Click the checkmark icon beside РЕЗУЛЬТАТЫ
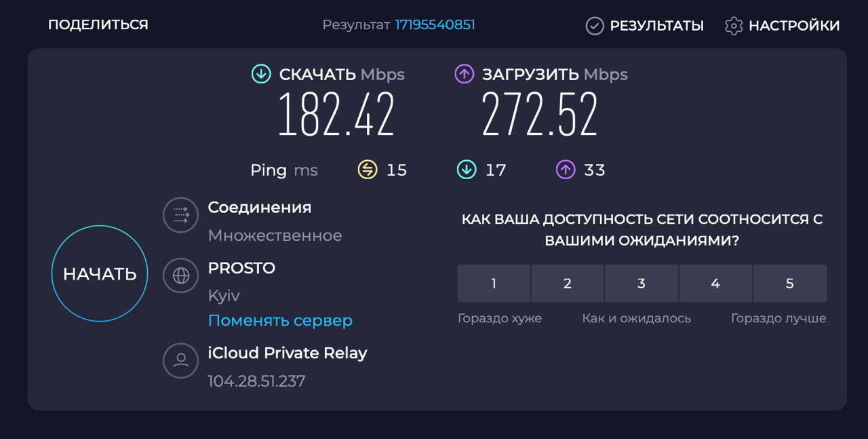Image resolution: width=868 pixels, height=439 pixels. point(595,26)
